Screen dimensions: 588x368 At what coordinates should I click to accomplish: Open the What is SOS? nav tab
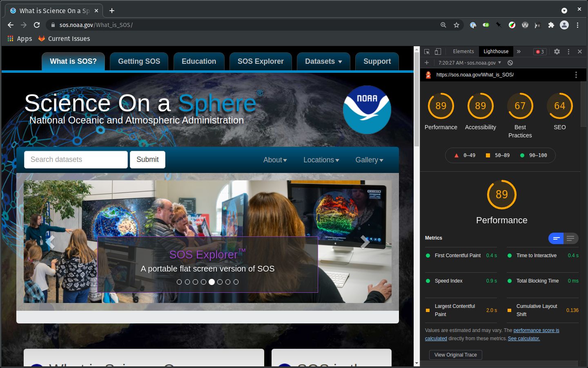(73, 61)
